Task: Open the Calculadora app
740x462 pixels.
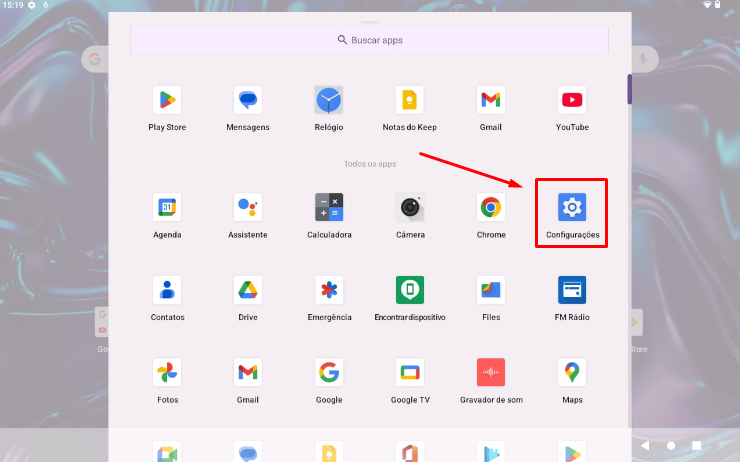Action: (329, 207)
